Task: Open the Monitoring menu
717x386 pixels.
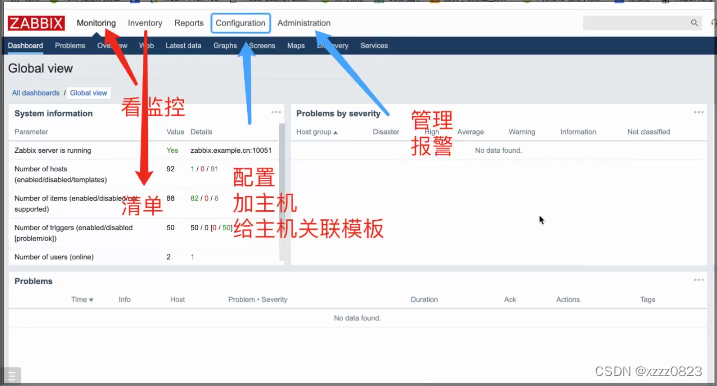Action: 96,23
